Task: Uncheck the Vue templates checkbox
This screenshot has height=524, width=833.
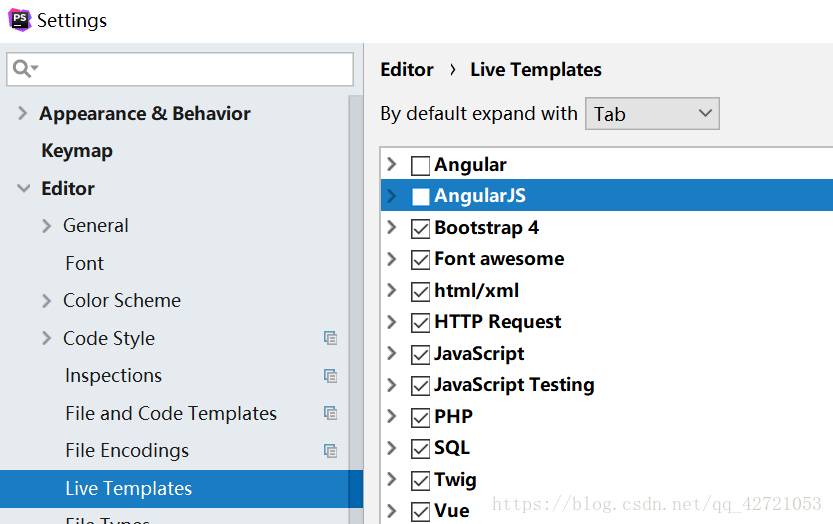Action: pos(420,512)
